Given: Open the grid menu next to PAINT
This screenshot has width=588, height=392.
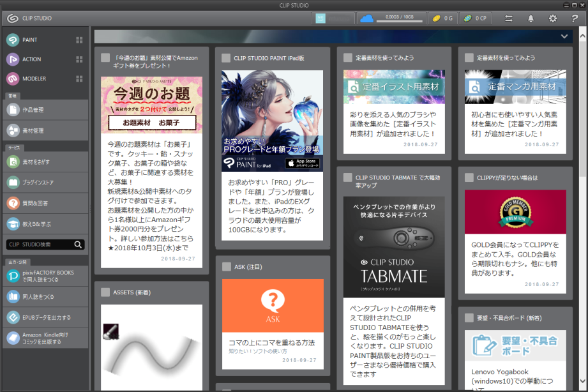Looking at the screenshot, I should coord(79,40).
